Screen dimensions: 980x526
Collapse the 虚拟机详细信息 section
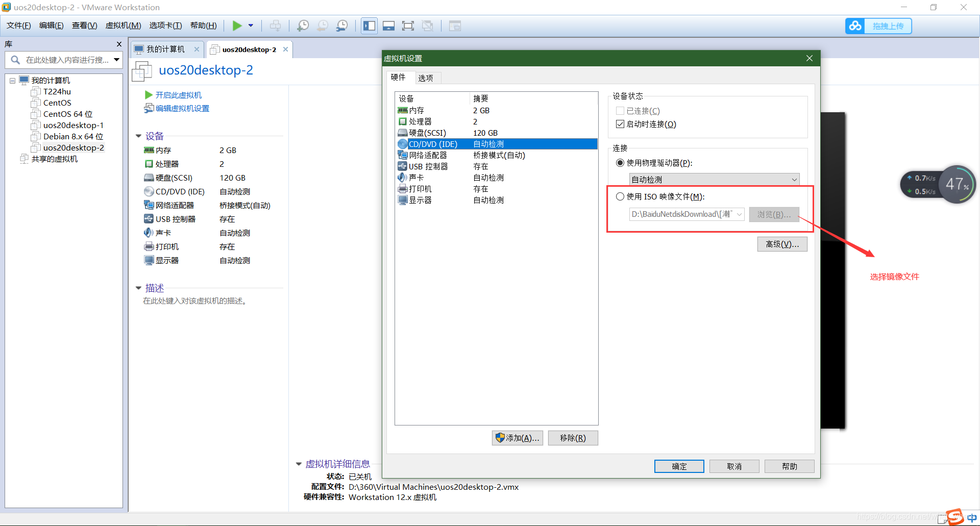pos(299,464)
